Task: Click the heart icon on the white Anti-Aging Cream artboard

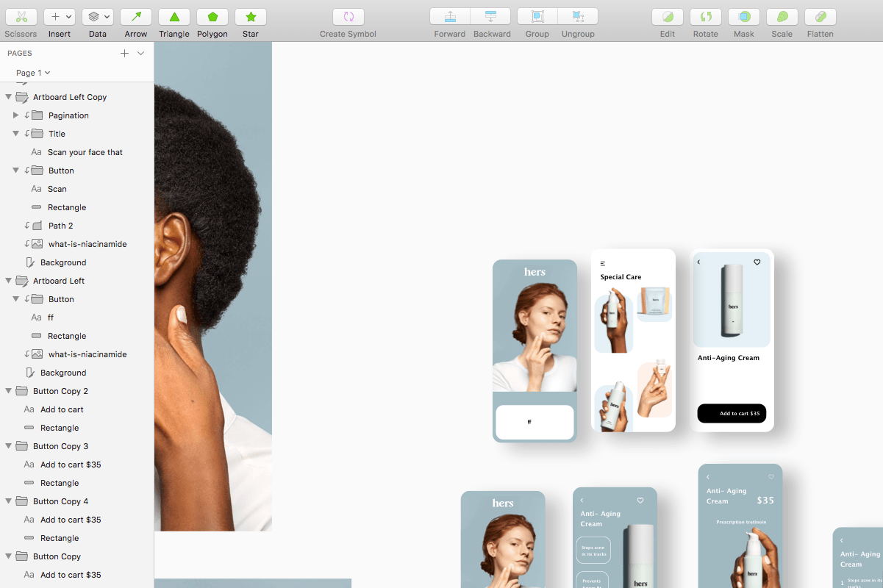Action: pos(757,262)
